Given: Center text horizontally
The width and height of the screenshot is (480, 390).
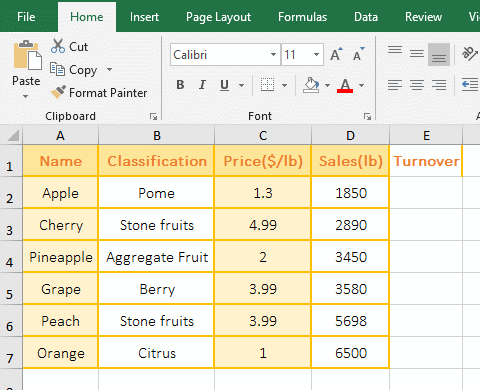Looking at the screenshot, I should [417, 85].
